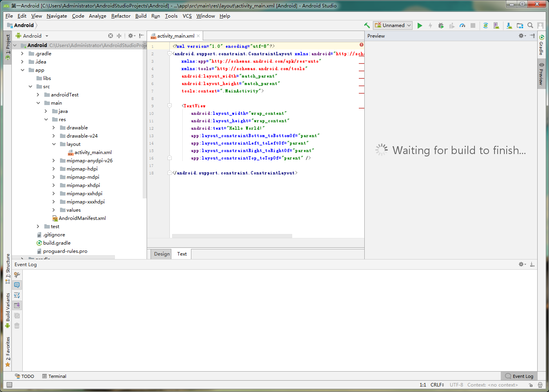Open the Build Variants tool window
The height and width of the screenshot is (392, 549).
7,310
